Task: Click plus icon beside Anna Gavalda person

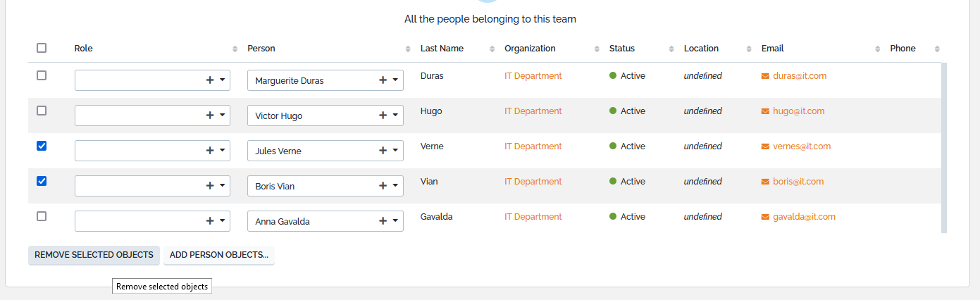Action: pyautogui.click(x=383, y=221)
